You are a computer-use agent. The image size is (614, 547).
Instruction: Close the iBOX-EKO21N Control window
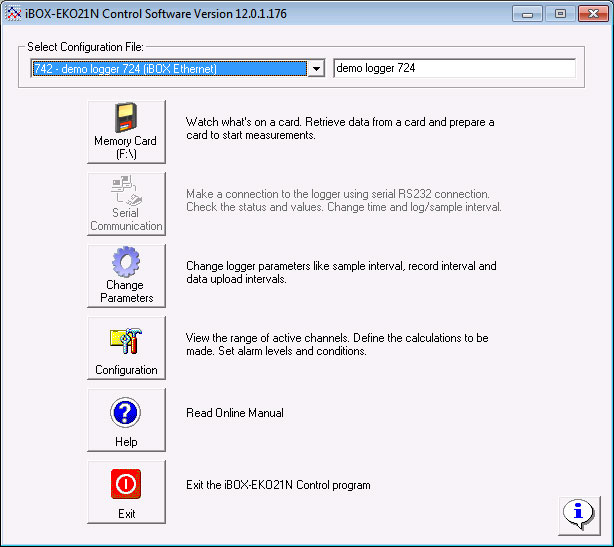(593, 14)
